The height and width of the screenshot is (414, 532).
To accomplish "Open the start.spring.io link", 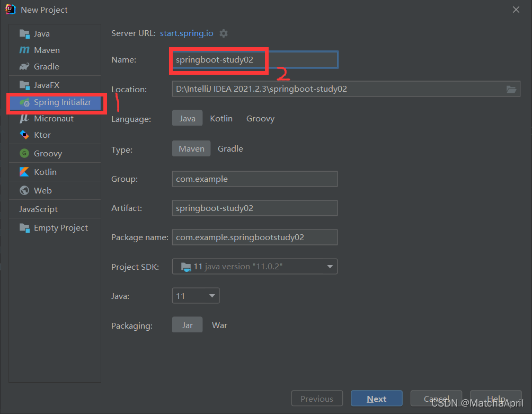I will [187, 33].
